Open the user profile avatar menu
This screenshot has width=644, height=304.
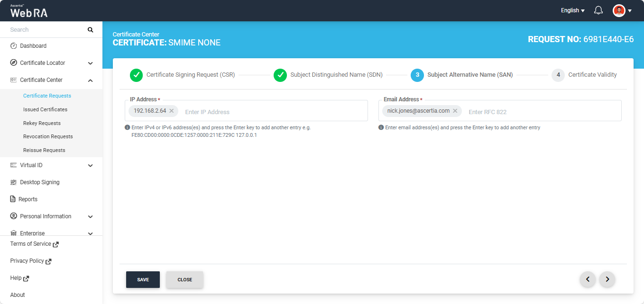(622, 10)
